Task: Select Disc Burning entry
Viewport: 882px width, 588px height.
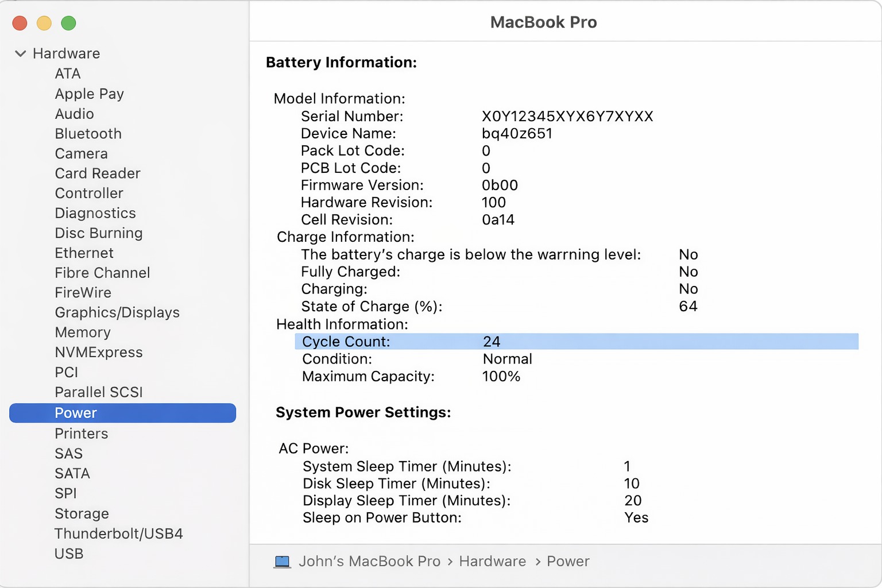Action: [99, 233]
